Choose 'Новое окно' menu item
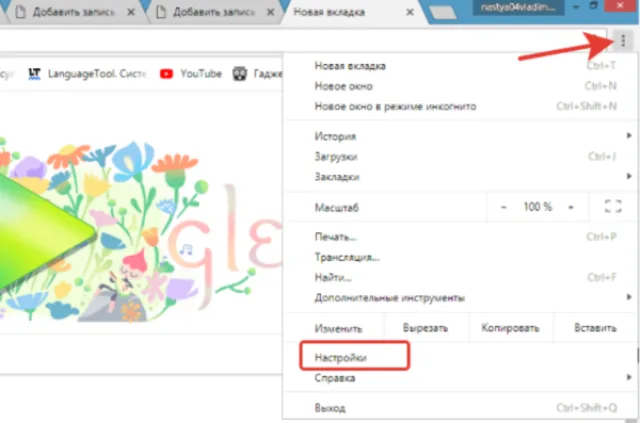The height and width of the screenshot is (423, 640). pyautogui.click(x=459, y=86)
